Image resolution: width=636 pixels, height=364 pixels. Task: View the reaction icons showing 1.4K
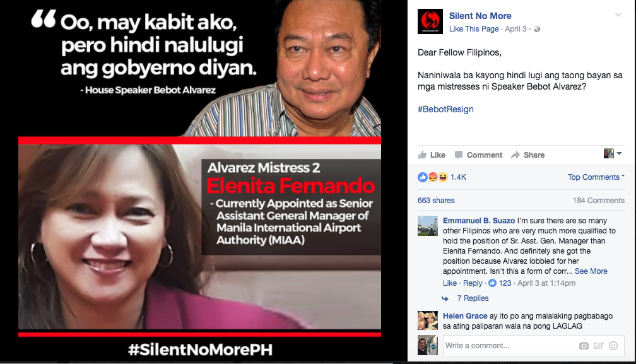point(432,177)
